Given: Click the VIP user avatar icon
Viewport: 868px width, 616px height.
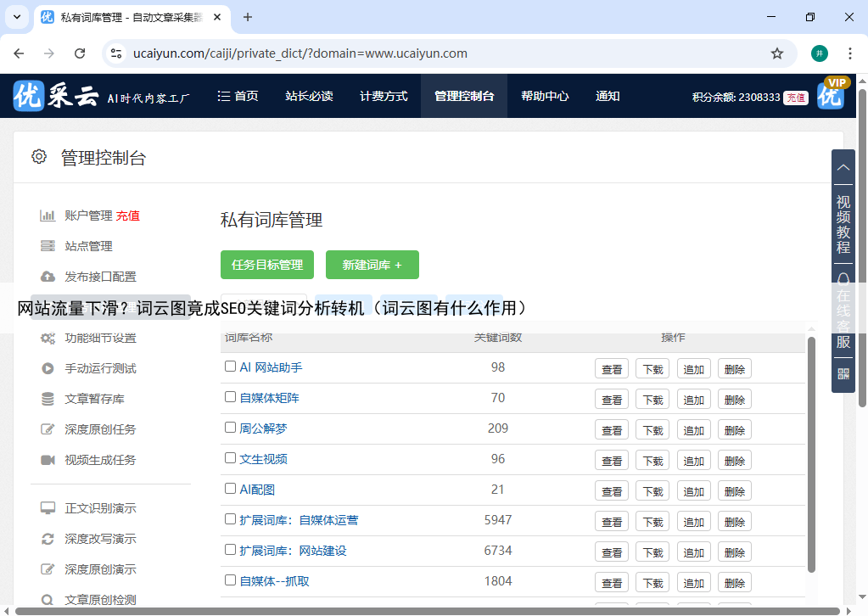Looking at the screenshot, I should click(x=832, y=95).
